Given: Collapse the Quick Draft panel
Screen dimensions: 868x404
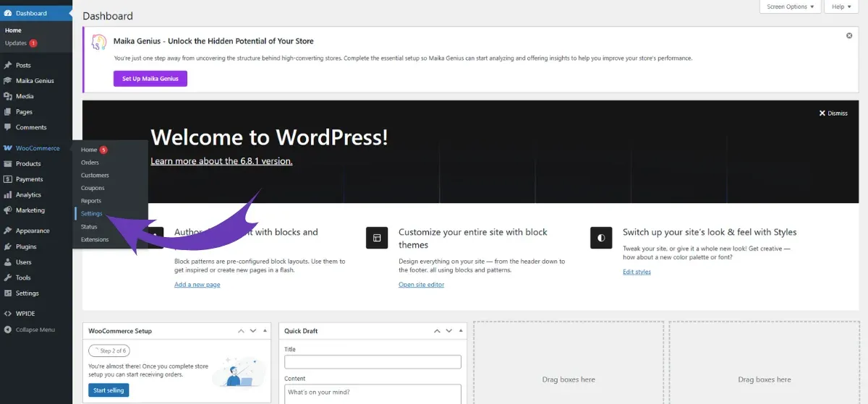Looking at the screenshot, I should coord(460,331).
